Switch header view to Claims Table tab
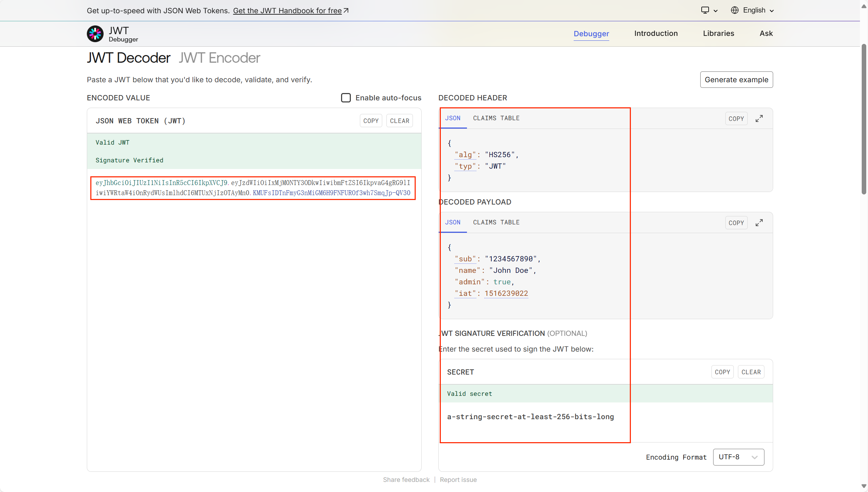The width and height of the screenshot is (868, 492). point(496,118)
